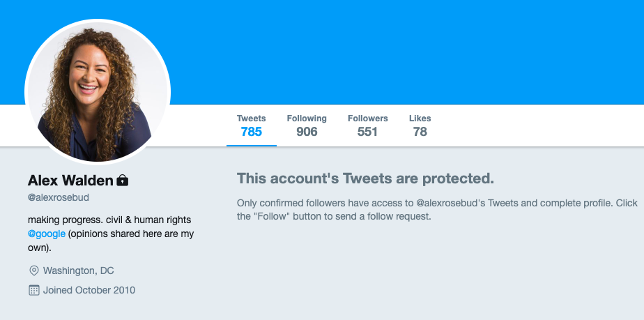Click the 785 tweets count

point(251,131)
